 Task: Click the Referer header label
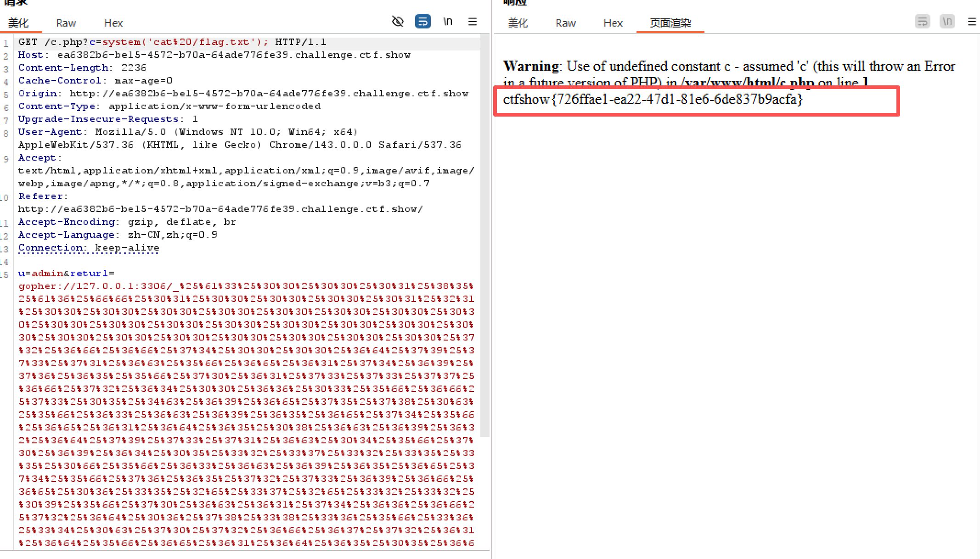43,196
